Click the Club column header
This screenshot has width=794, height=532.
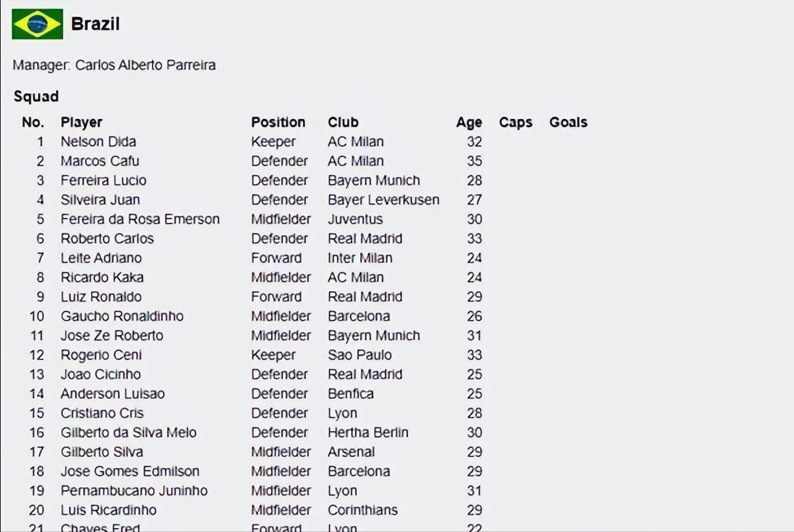343,122
